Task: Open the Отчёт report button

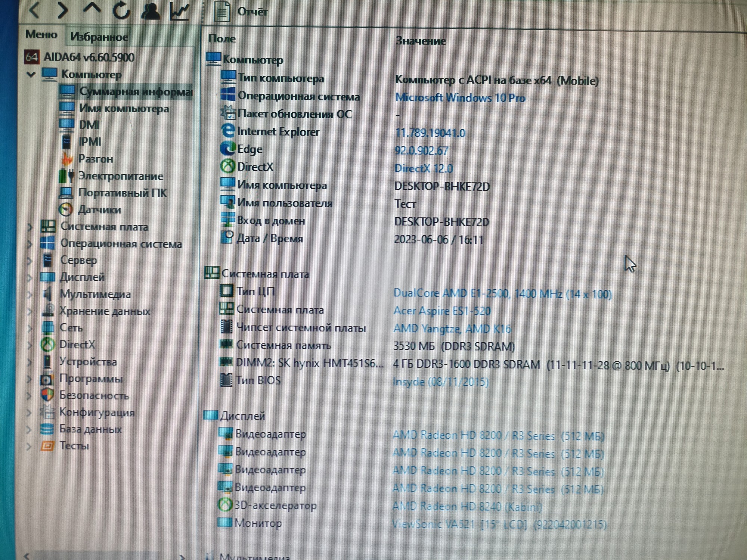Action: [x=241, y=12]
